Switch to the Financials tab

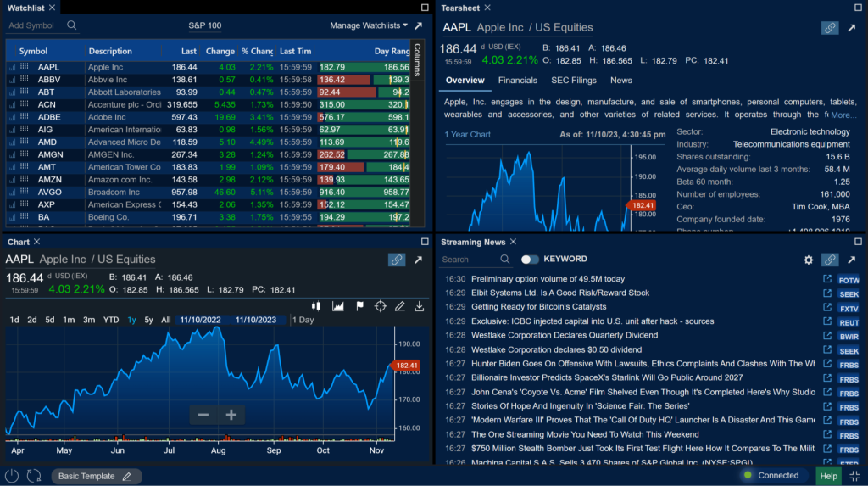pos(518,81)
